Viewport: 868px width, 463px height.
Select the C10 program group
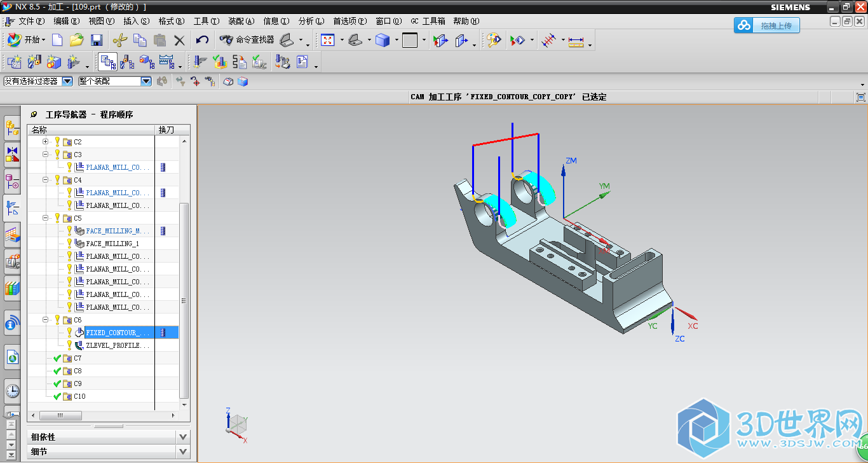click(79, 396)
